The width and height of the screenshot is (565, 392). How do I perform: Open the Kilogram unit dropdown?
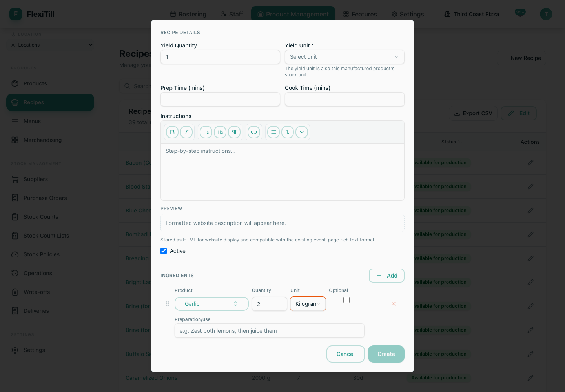[308, 304]
